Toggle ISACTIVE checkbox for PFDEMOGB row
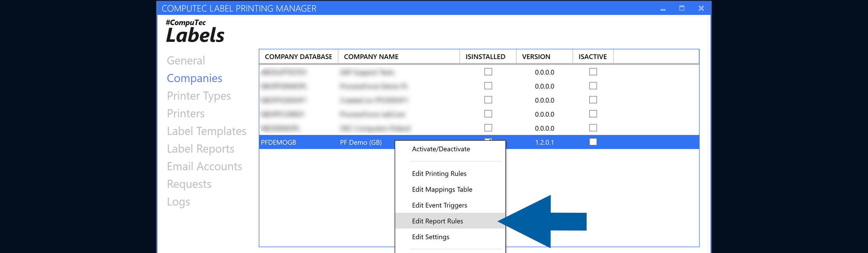 593,142
